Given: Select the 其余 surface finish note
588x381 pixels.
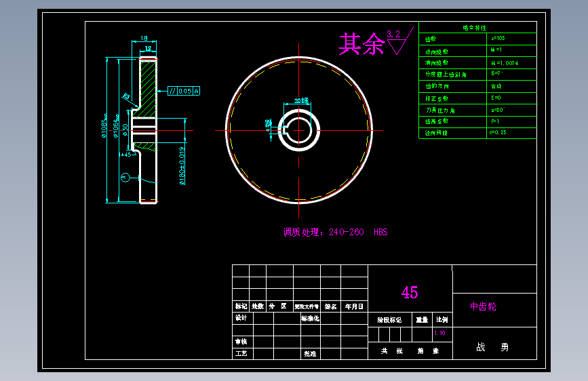Looking at the screenshot, I should coord(362,44).
